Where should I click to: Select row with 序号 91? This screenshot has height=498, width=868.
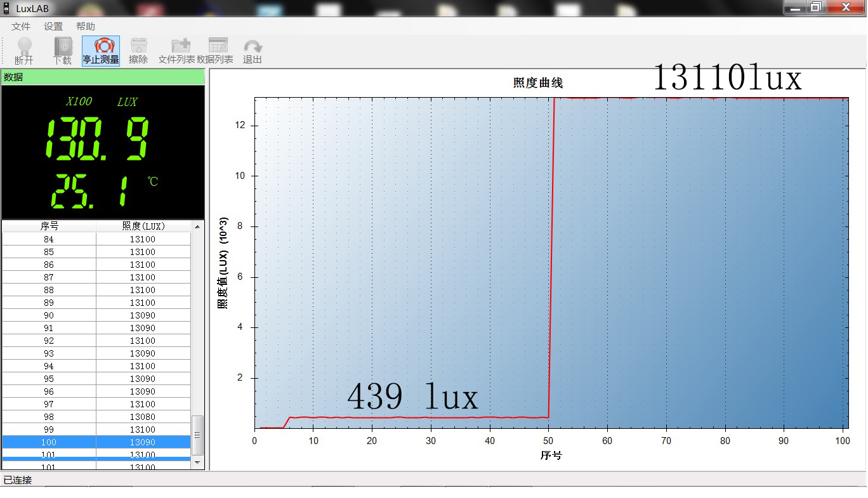pyautogui.click(x=96, y=328)
